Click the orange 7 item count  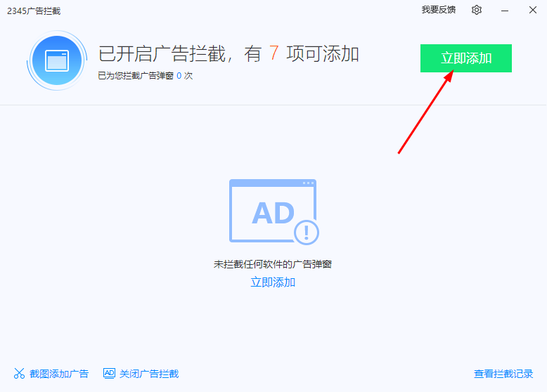coord(273,53)
